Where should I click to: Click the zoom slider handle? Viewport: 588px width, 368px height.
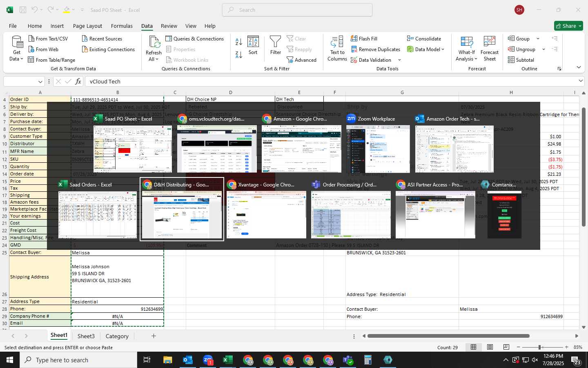click(540, 347)
